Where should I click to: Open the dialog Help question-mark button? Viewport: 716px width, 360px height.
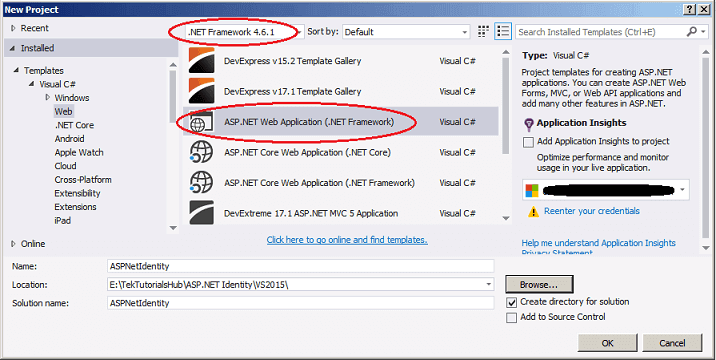[690, 10]
